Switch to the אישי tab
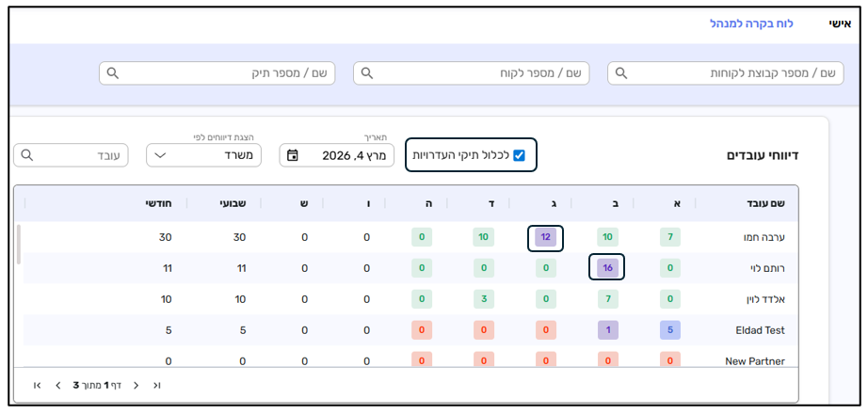The height and width of the screenshot is (414, 868). click(840, 24)
